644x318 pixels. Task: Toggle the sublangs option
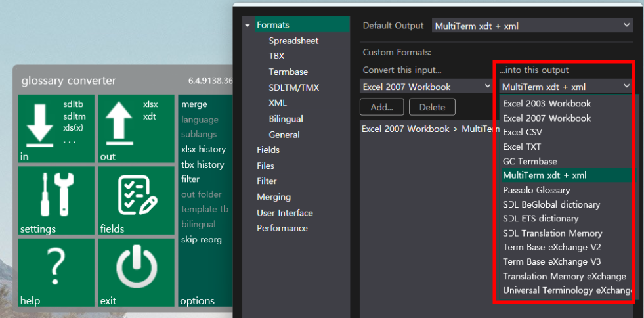(x=199, y=134)
